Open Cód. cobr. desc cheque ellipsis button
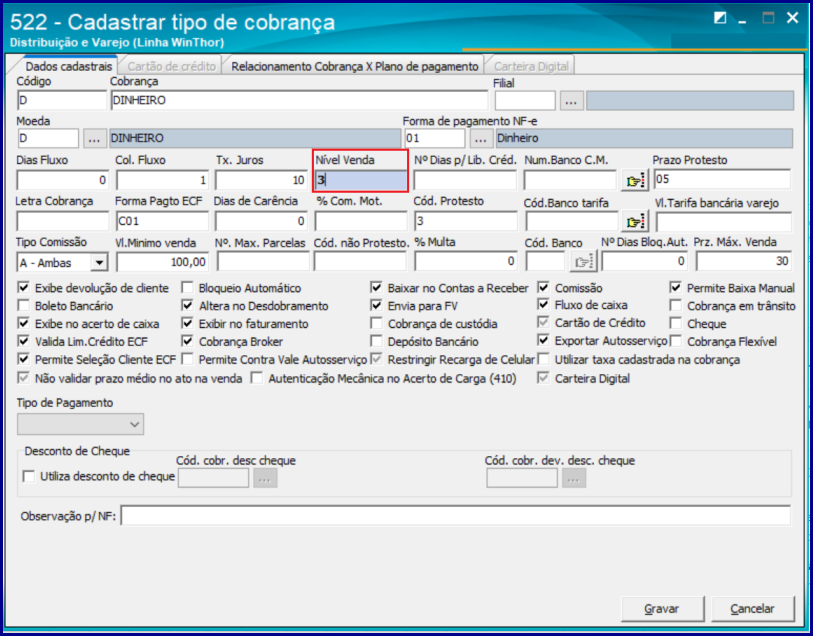The height and width of the screenshot is (636, 813). click(264, 478)
